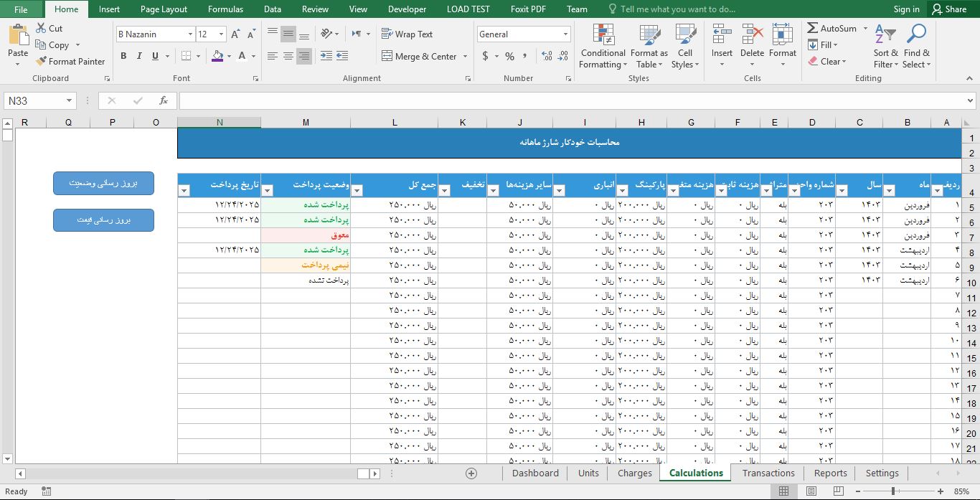Image resolution: width=980 pixels, height=500 pixels.
Task: Open the Dashboard sheet tab
Action: pos(535,473)
